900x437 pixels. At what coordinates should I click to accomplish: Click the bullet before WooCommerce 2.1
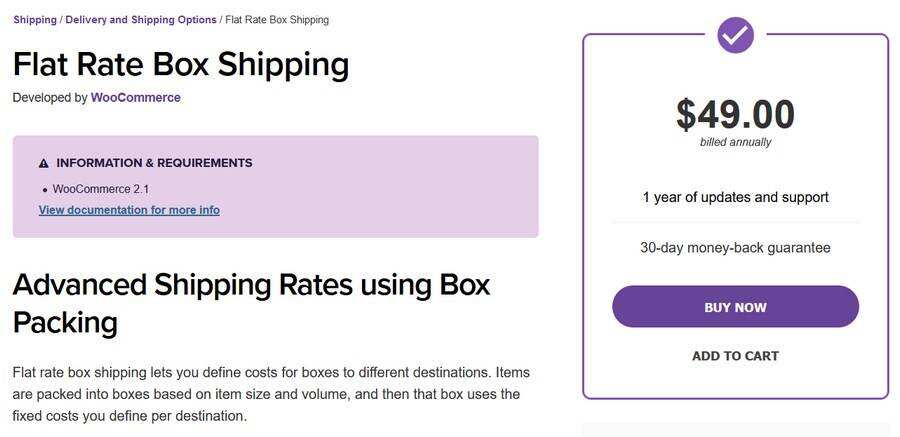pyautogui.click(x=45, y=190)
